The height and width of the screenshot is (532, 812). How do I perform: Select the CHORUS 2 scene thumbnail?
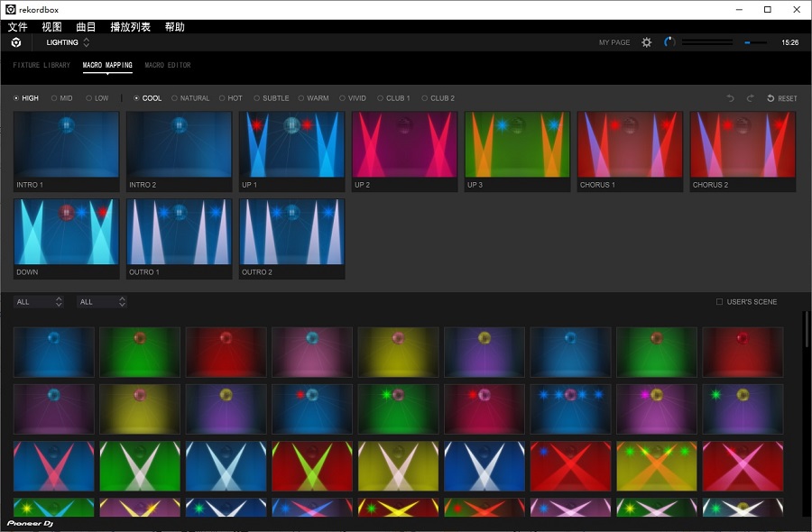point(743,151)
